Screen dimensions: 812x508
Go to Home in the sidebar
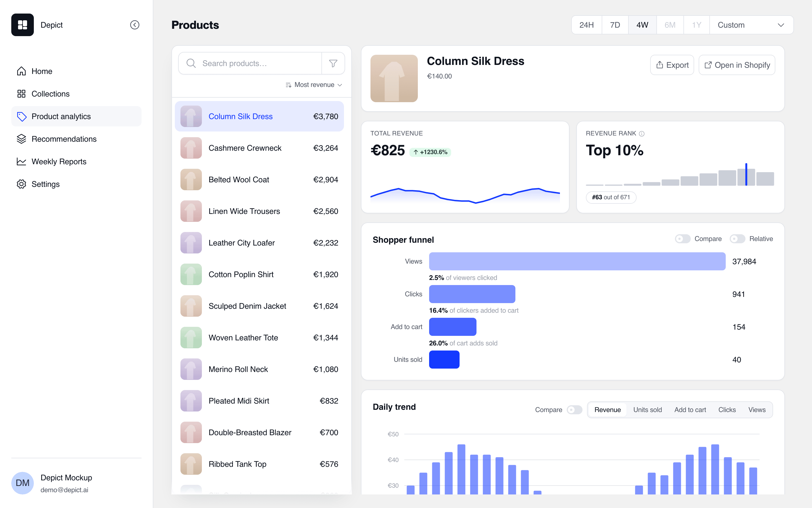coord(76,71)
